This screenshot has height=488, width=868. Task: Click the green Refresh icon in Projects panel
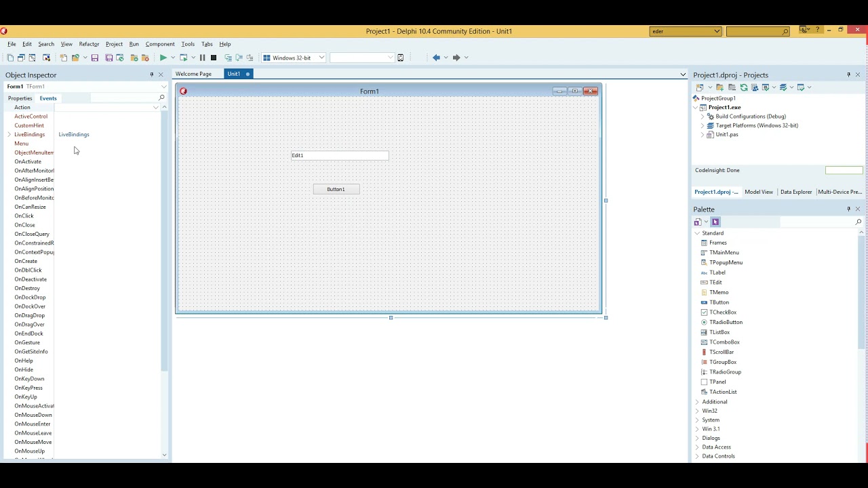point(744,87)
